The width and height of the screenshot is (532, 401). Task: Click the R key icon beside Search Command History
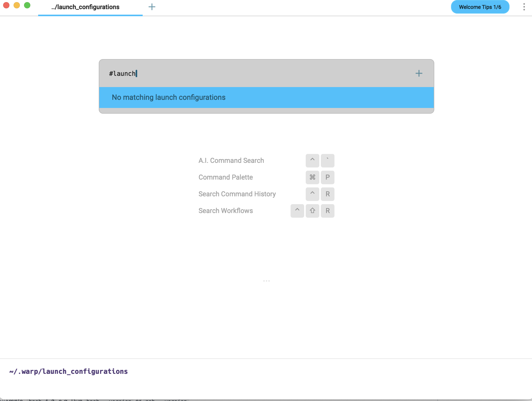(x=327, y=194)
